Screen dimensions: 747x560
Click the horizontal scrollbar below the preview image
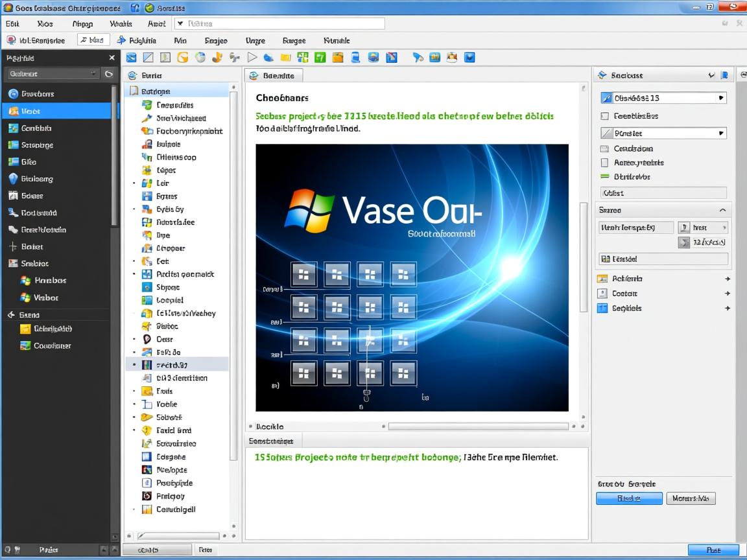coord(477,426)
